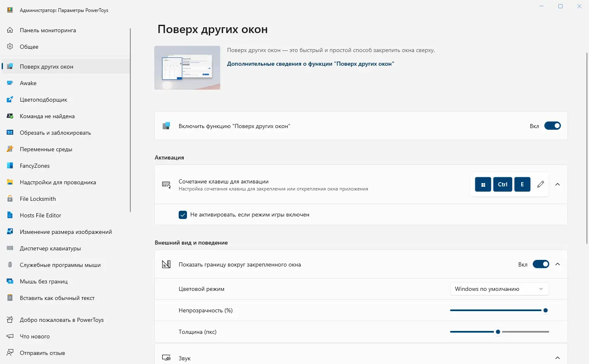
Task: Click the General settings gear icon
Action: pos(10,47)
